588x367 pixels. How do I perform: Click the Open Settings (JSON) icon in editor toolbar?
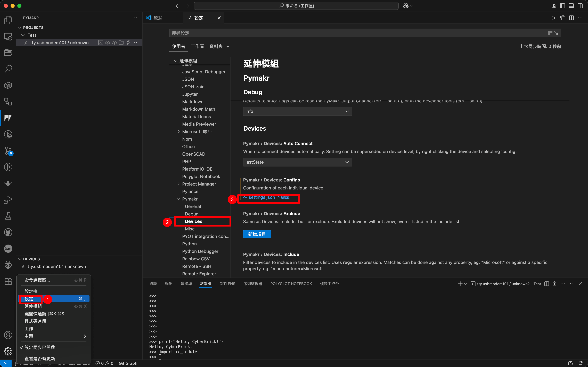point(562,18)
